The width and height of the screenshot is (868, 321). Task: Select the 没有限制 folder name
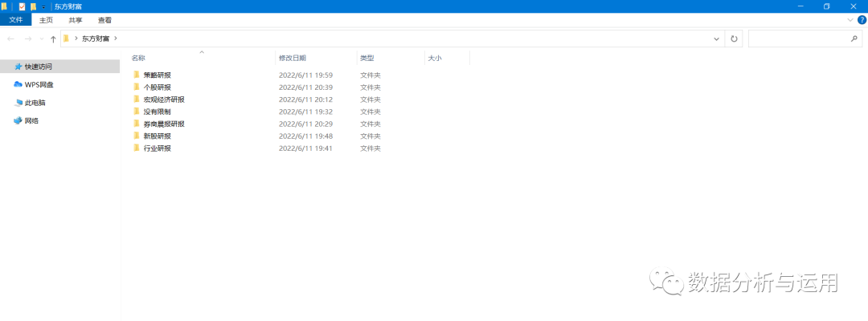[158, 112]
